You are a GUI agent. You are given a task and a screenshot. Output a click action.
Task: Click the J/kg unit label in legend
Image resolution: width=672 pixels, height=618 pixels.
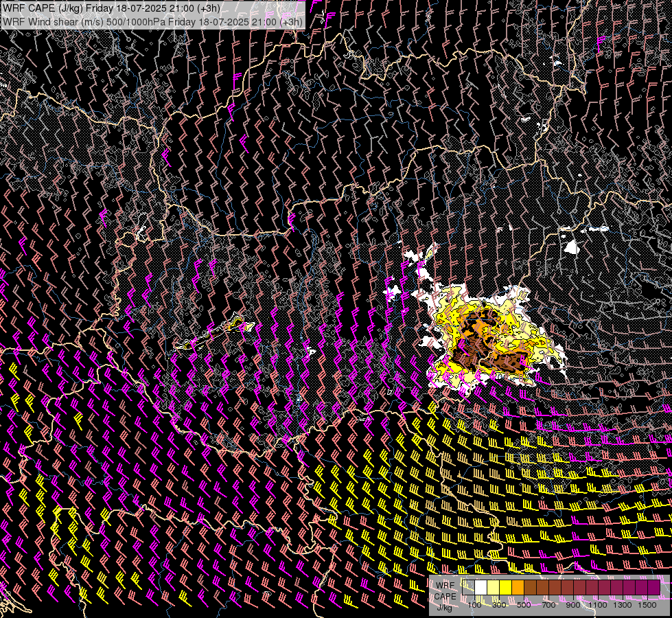pyautogui.click(x=444, y=608)
